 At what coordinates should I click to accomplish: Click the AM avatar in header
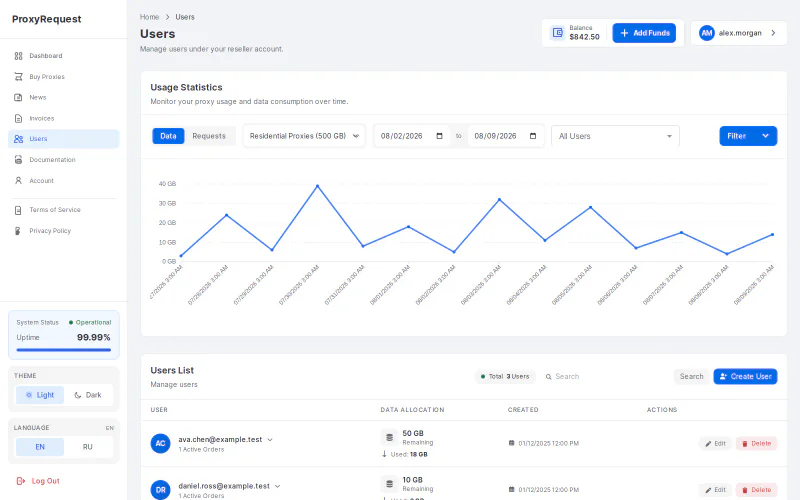tap(706, 33)
